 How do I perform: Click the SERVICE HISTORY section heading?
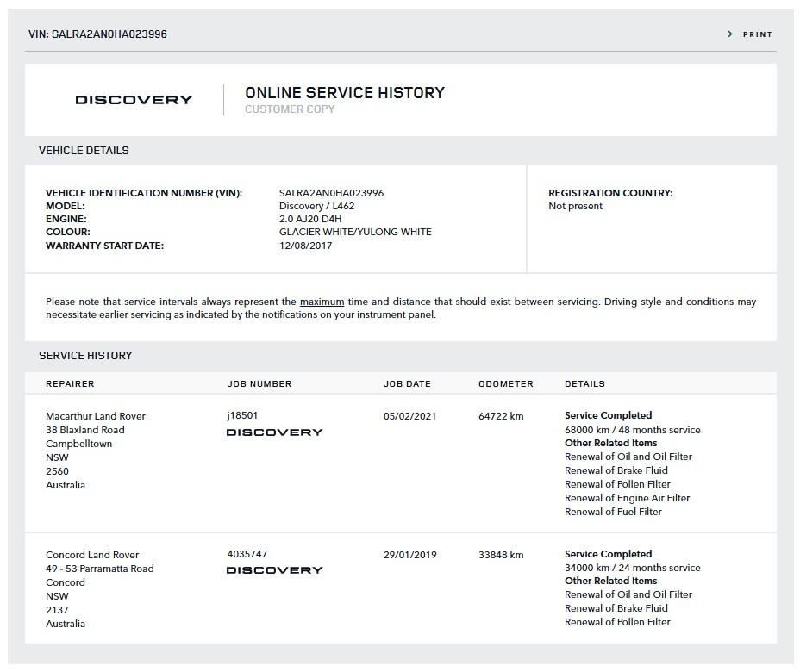[x=85, y=355]
